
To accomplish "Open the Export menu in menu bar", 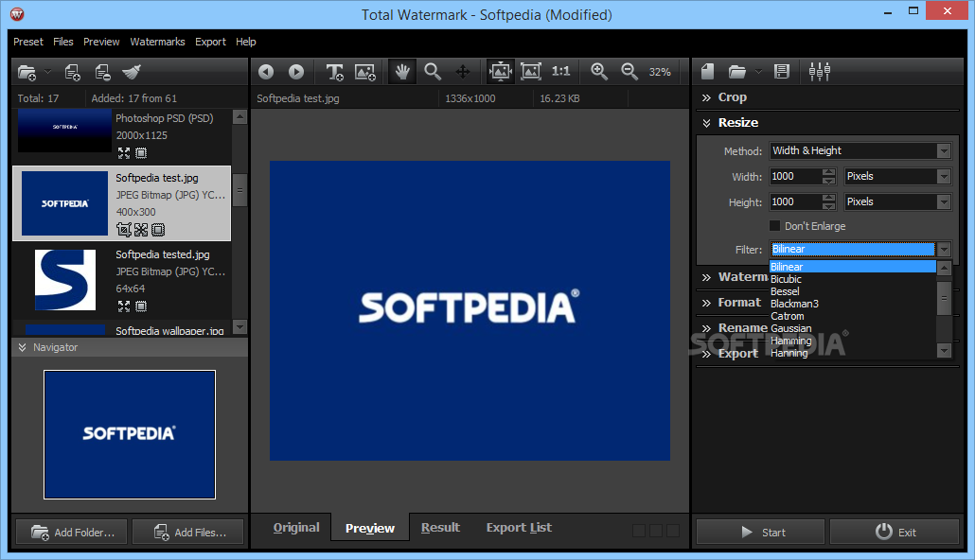I will coord(210,42).
